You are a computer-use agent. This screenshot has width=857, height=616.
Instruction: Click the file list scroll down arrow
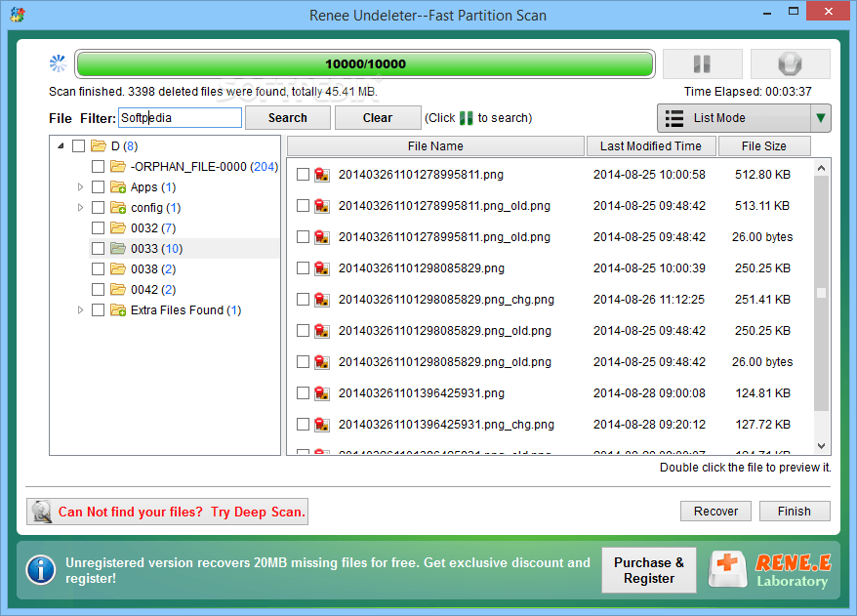(821, 446)
